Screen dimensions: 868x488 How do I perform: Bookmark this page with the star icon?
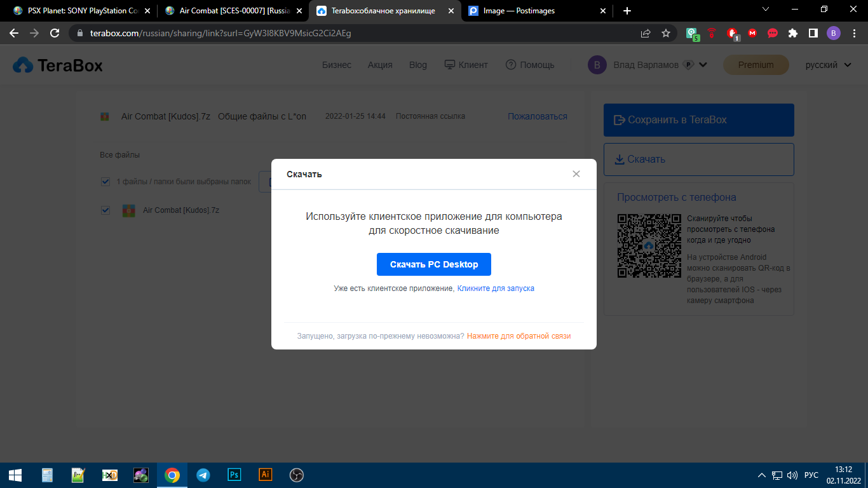pyautogui.click(x=666, y=33)
